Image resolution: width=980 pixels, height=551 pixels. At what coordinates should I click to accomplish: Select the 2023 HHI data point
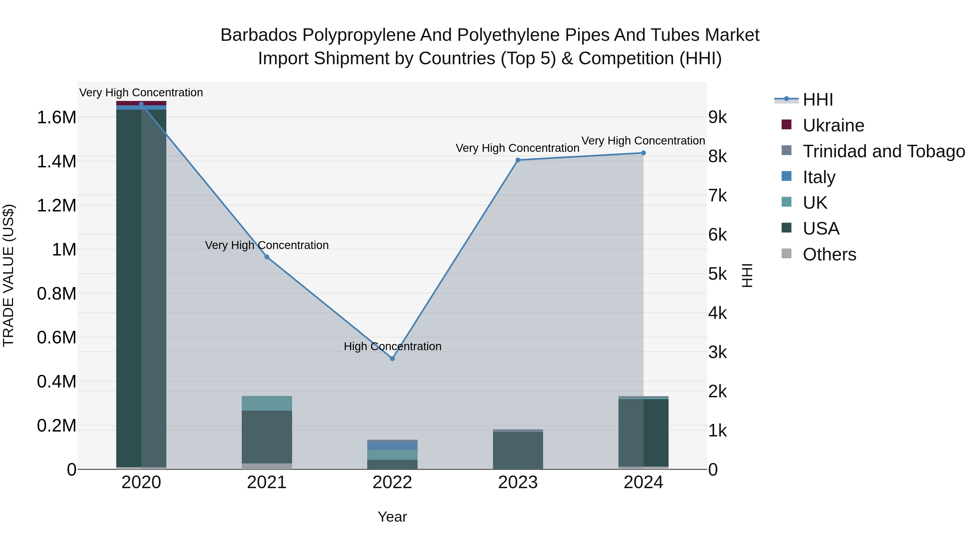tap(518, 160)
